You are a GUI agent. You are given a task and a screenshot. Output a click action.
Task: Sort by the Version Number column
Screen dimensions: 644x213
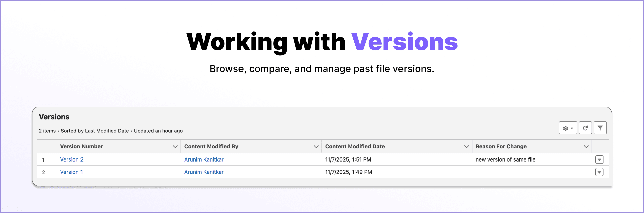point(81,146)
